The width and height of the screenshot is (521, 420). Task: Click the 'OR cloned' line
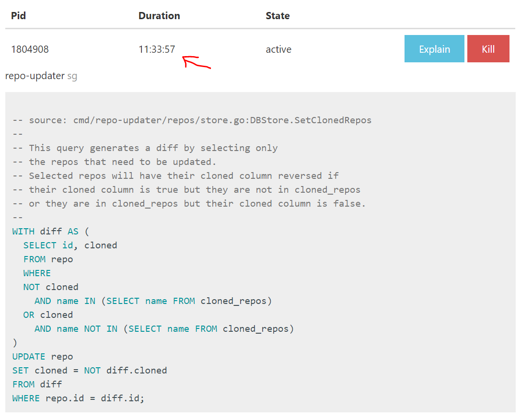click(x=48, y=315)
